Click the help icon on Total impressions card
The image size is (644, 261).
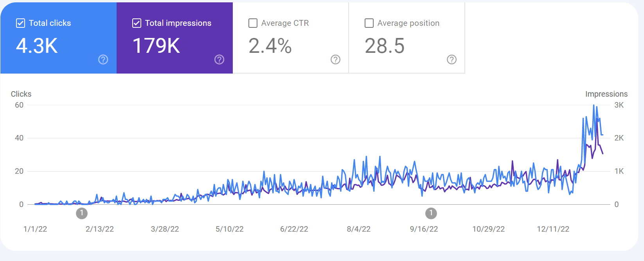click(219, 59)
